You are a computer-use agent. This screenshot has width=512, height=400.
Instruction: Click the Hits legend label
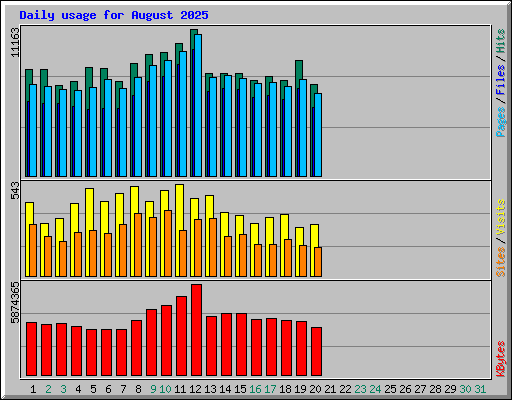coord(501,41)
